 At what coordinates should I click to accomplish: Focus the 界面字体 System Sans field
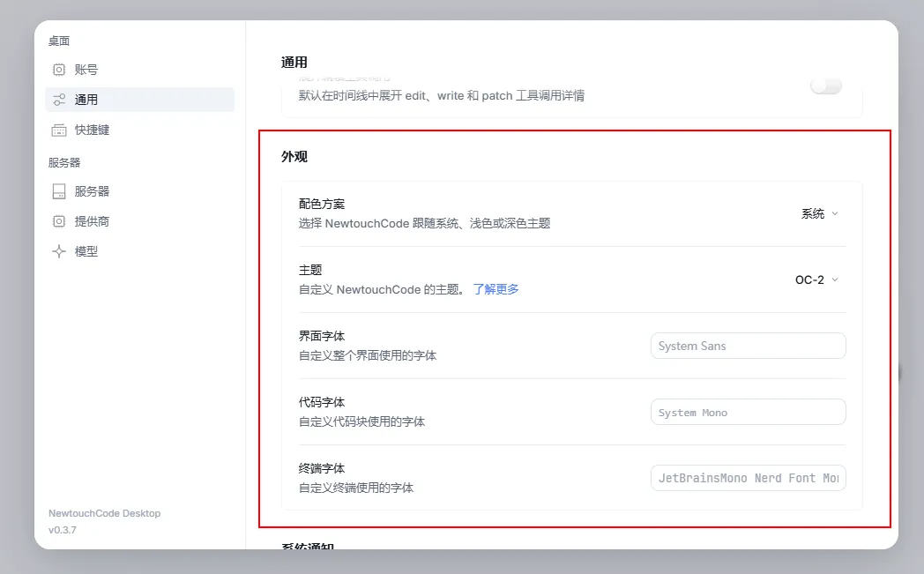coord(749,346)
